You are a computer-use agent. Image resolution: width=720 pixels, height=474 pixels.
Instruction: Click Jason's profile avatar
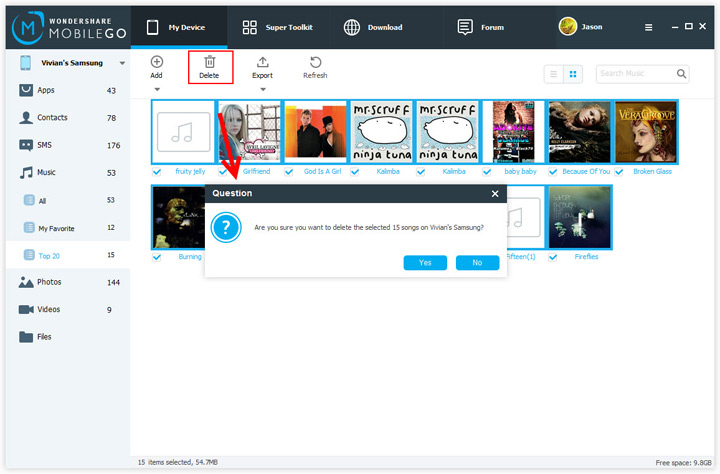tap(568, 27)
